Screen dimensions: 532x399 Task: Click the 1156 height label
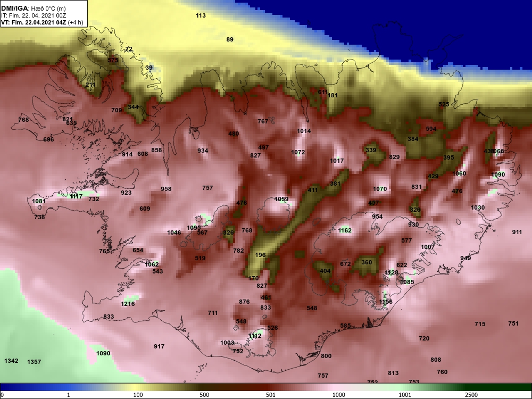coord(386,302)
